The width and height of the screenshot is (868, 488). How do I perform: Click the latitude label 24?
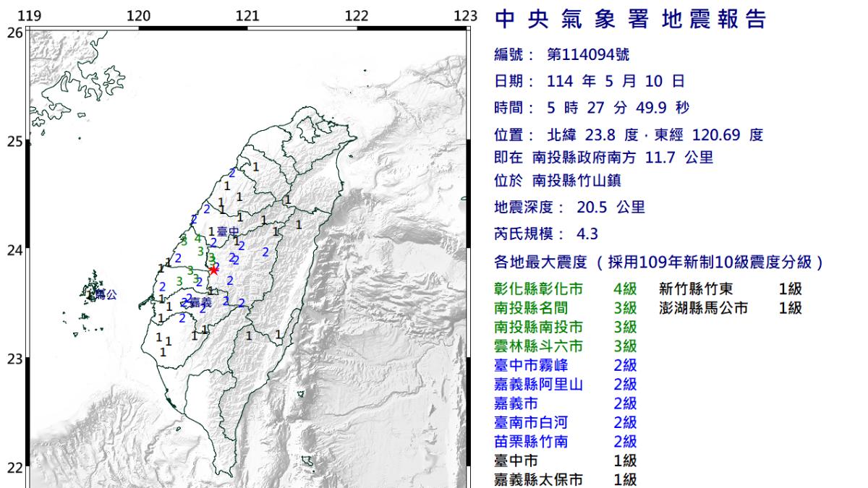pos(14,250)
